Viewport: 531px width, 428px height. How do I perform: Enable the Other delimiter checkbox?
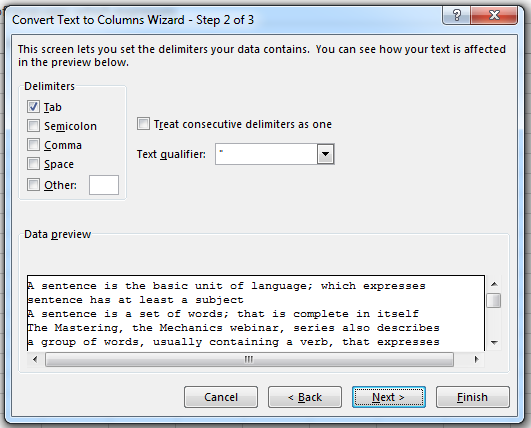point(33,185)
